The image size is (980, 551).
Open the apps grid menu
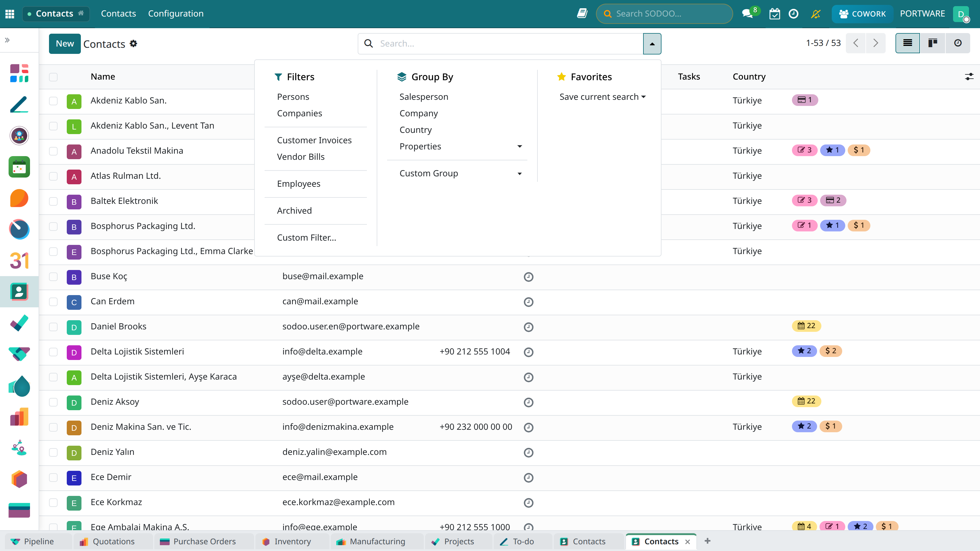[x=10, y=14]
